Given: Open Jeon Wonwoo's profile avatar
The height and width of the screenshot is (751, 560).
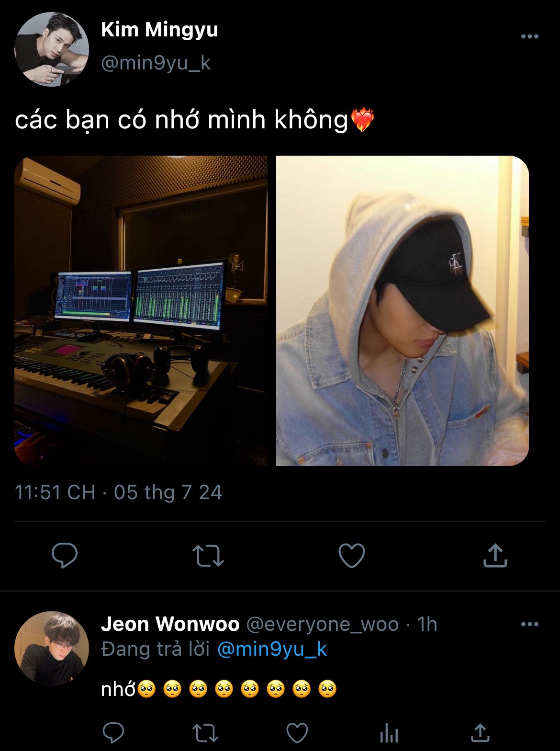Looking at the screenshot, I should [x=52, y=648].
